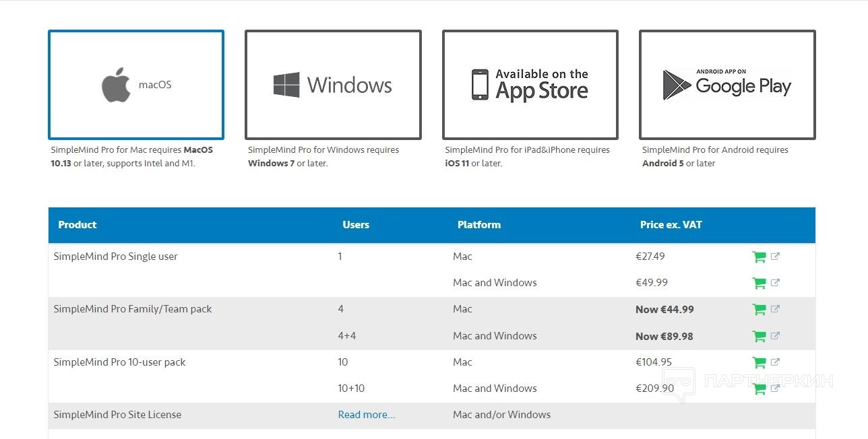Select the macOS platform tile
The height and width of the screenshot is (439, 868).
click(136, 85)
